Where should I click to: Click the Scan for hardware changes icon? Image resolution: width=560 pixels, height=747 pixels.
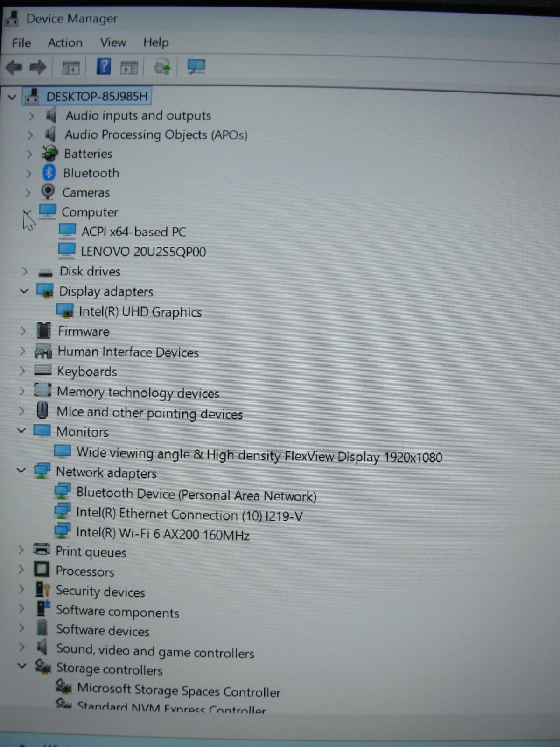tap(196, 66)
